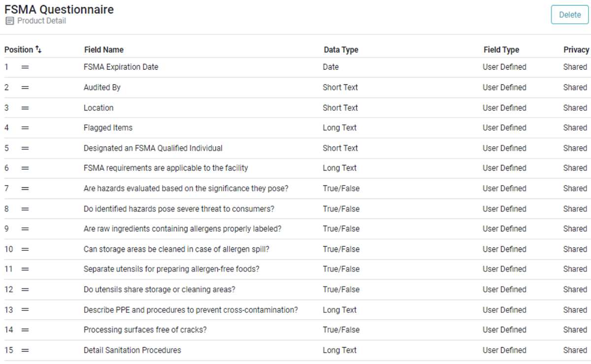This screenshot has width=591, height=364.
Task: Click drag handle for Processing surfaces row
Action: click(25, 330)
